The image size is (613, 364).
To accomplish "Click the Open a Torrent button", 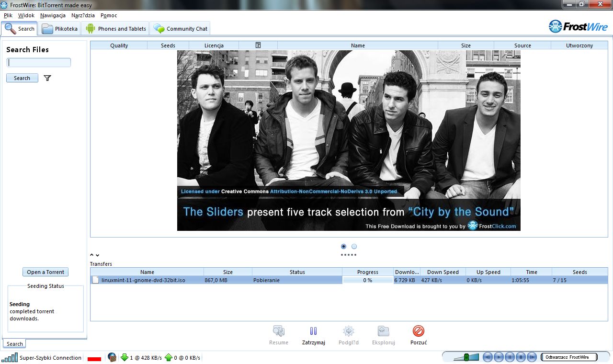I will click(x=45, y=272).
